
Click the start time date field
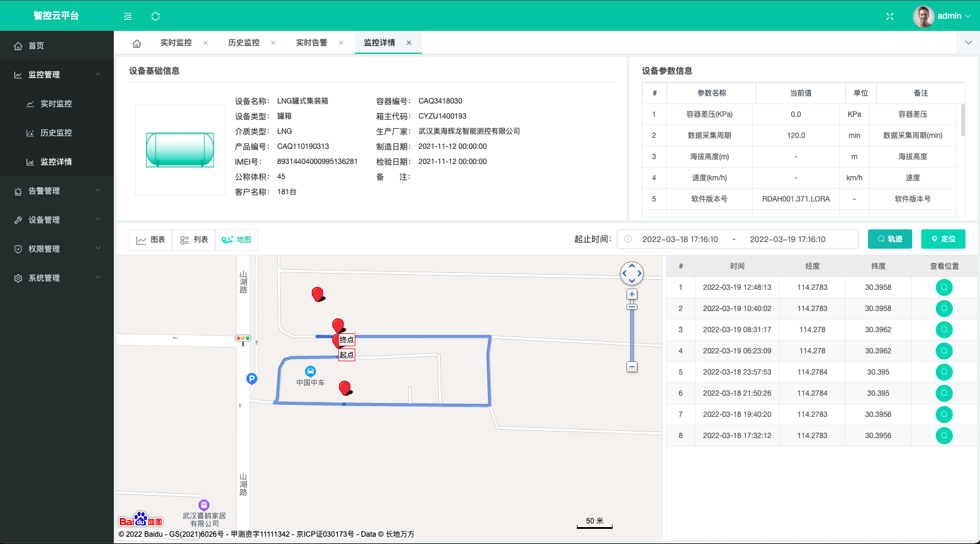pos(680,239)
